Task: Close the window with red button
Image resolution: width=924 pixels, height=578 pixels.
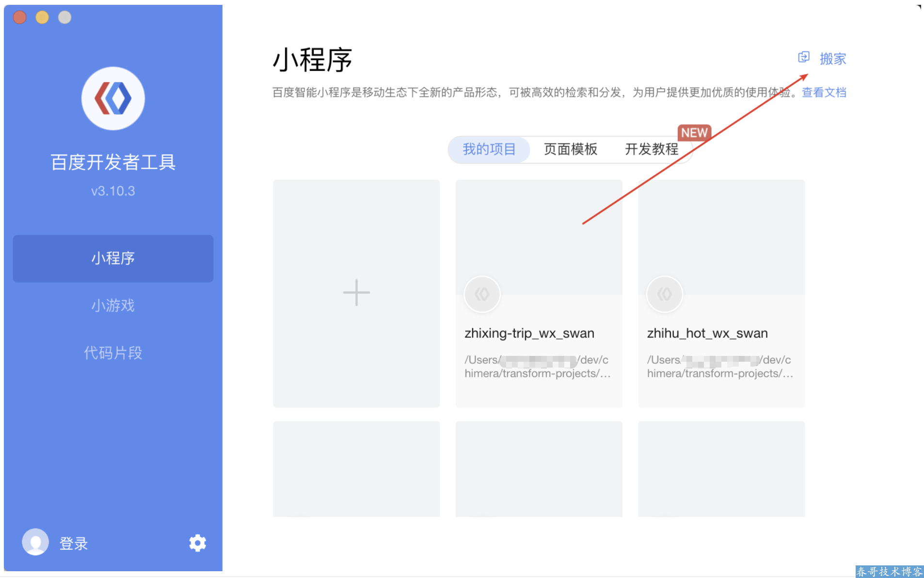Action: (20, 17)
